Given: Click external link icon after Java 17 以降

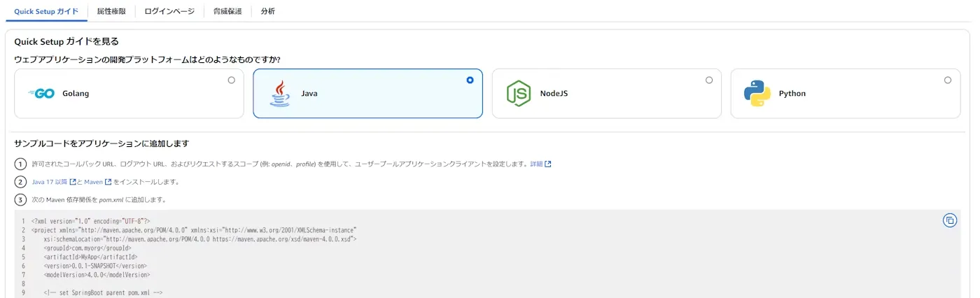Looking at the screenshot, I should pyautogui.click(x=73, y=182).
